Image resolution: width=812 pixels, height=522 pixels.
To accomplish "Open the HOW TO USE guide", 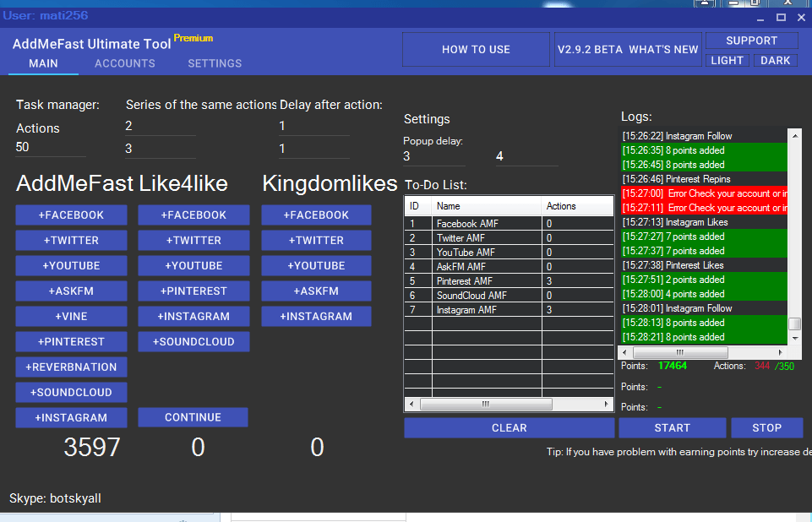I will click(476, 49).
